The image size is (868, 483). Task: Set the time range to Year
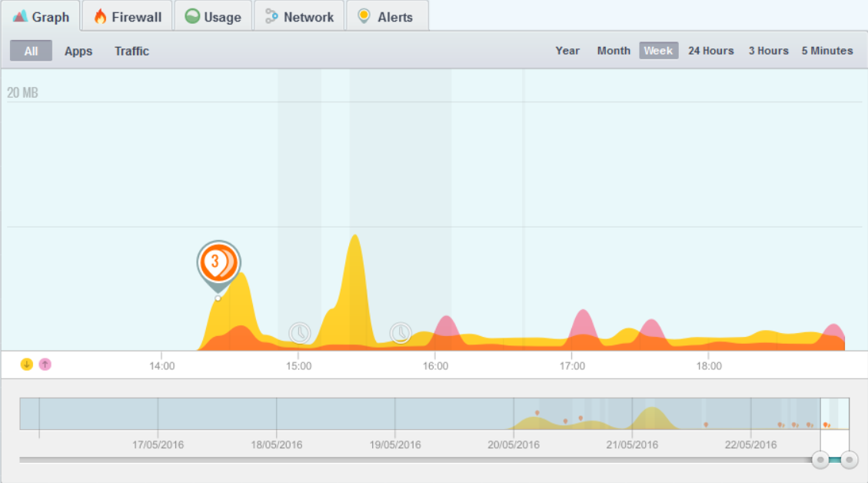[x=567, y=51]
